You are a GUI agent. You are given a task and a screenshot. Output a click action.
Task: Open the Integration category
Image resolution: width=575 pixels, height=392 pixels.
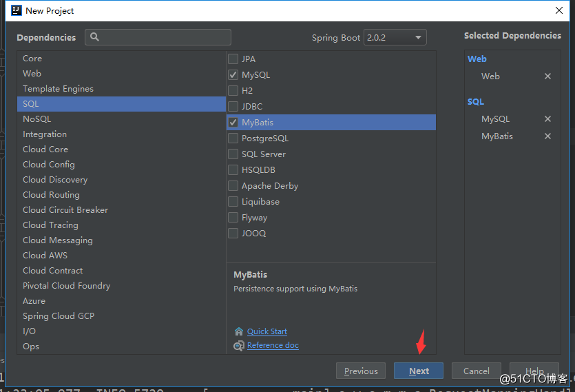coord(121,134)
